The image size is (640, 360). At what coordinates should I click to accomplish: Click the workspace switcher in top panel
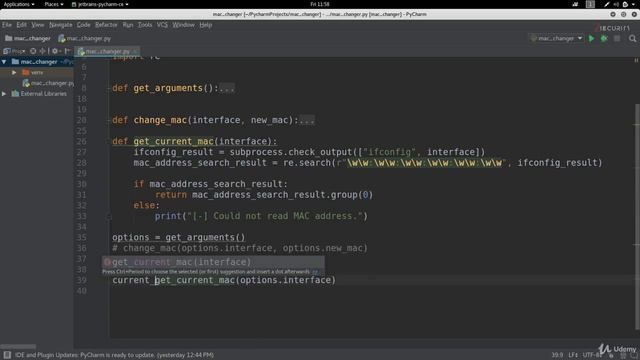(590, 4)
